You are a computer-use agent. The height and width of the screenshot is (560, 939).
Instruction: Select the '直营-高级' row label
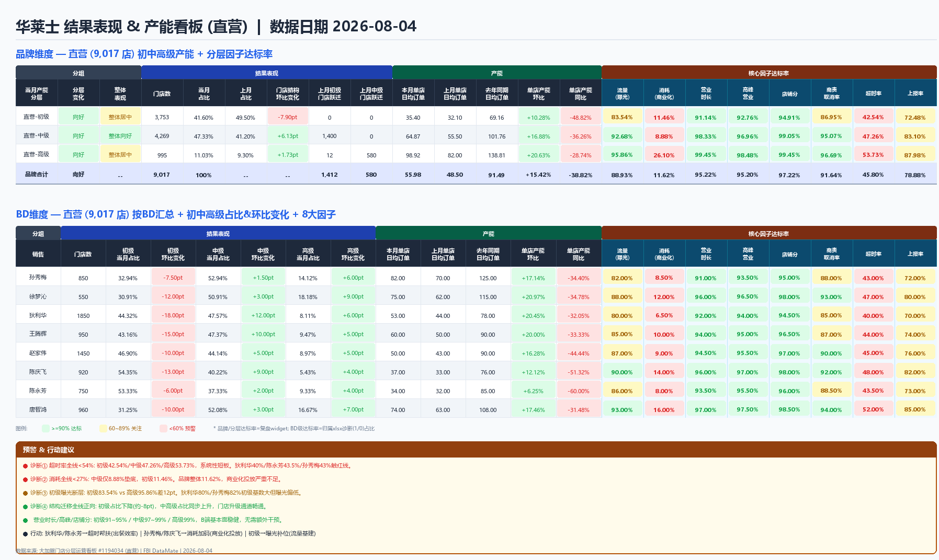pyautogui.click(x=37, y=155)
